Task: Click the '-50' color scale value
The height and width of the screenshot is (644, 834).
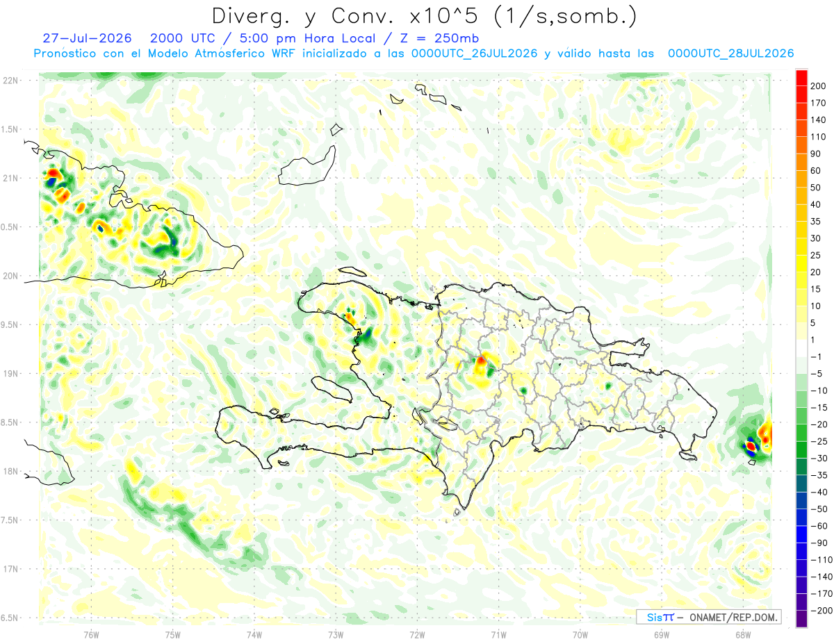Action: tap(818, 509)
